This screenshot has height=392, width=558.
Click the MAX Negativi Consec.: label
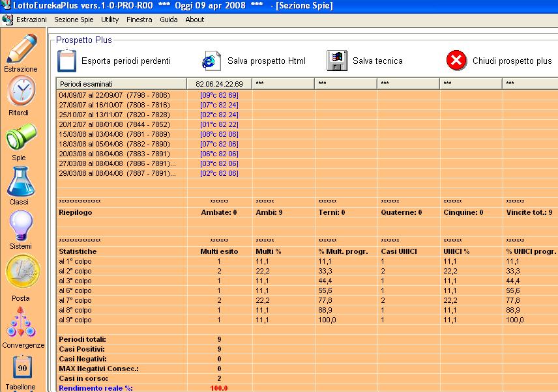(99, 369)
